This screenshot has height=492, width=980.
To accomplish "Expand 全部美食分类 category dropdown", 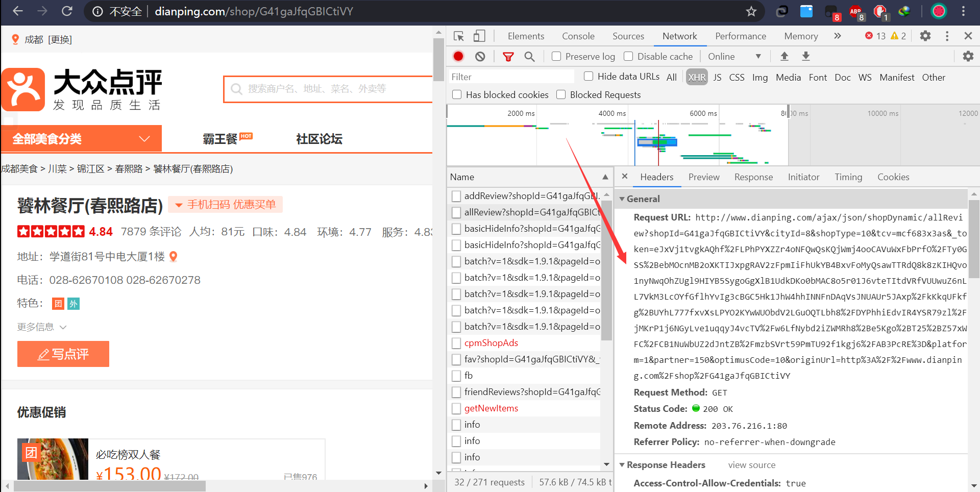I will pos(81,139).
